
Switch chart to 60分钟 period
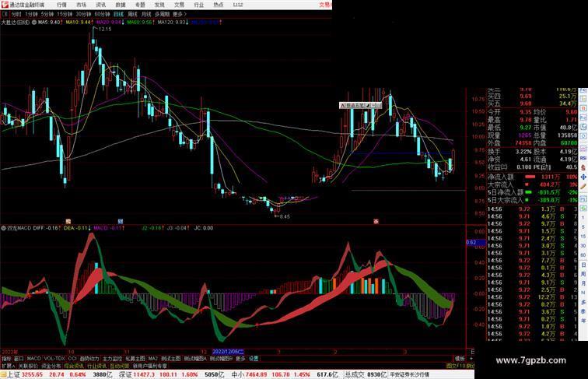[102, 14]
